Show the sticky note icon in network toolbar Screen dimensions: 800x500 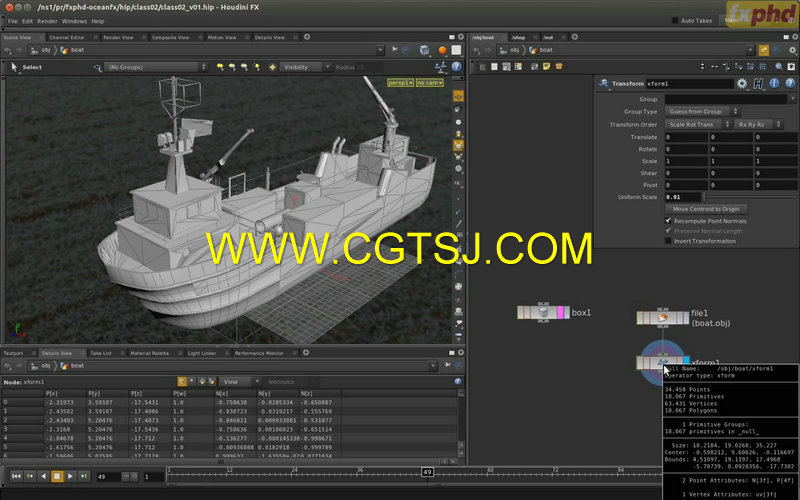tap(546, 66)
